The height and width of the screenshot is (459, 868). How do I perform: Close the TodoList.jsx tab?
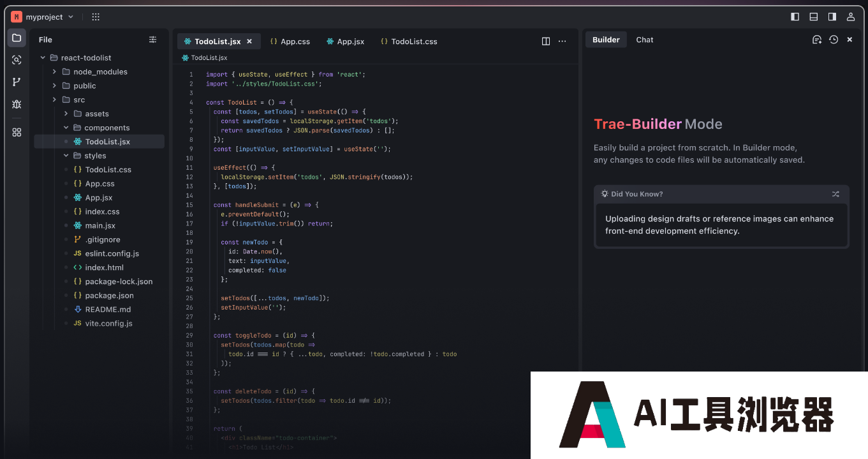click(x=249, y=41)
